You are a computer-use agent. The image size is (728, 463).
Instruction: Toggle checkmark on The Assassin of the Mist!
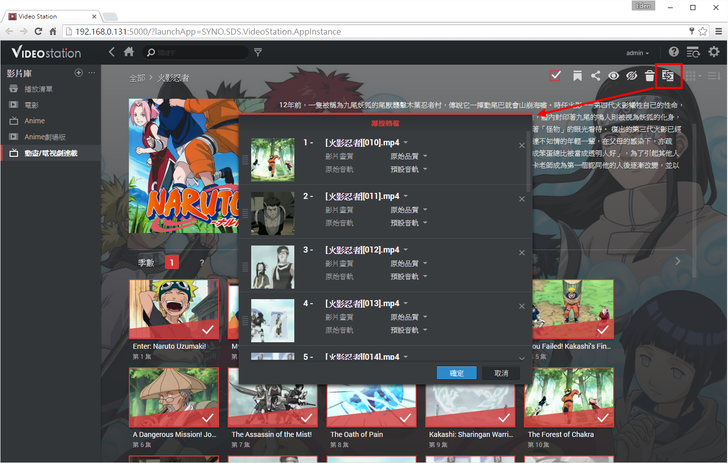(x=306, y=417)
